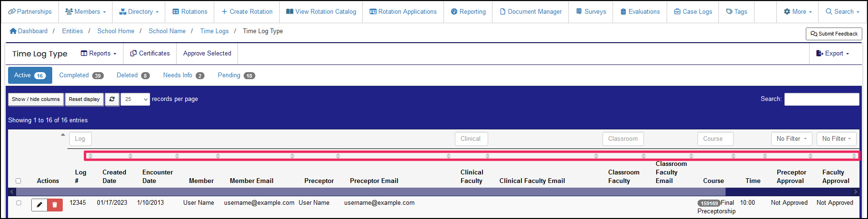The image size is (868, 219).
Task: Toggle the select-all checkbox in header
Action: coord(19,181)
